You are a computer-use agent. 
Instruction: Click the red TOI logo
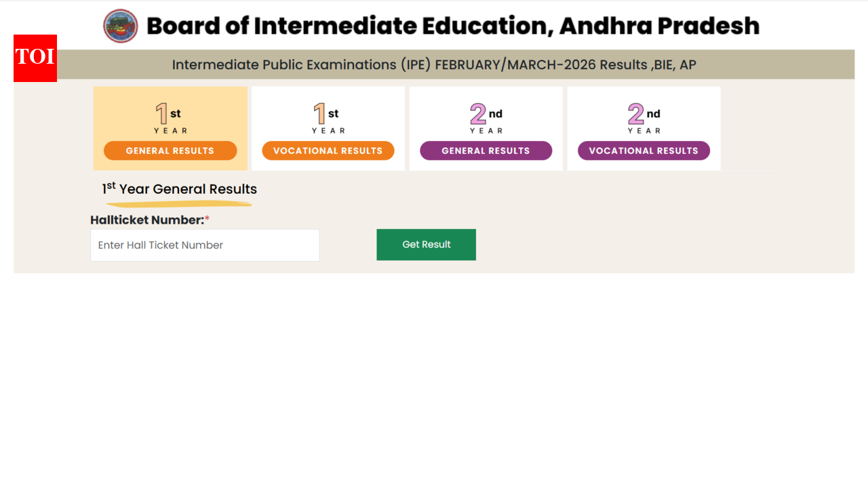[x=35, y=58]
